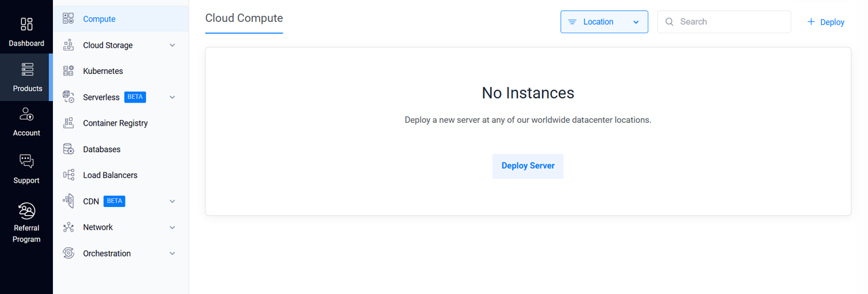Expand the Orchestration chevron
This screenshot has width=868, height=294.
coord(172,253)
